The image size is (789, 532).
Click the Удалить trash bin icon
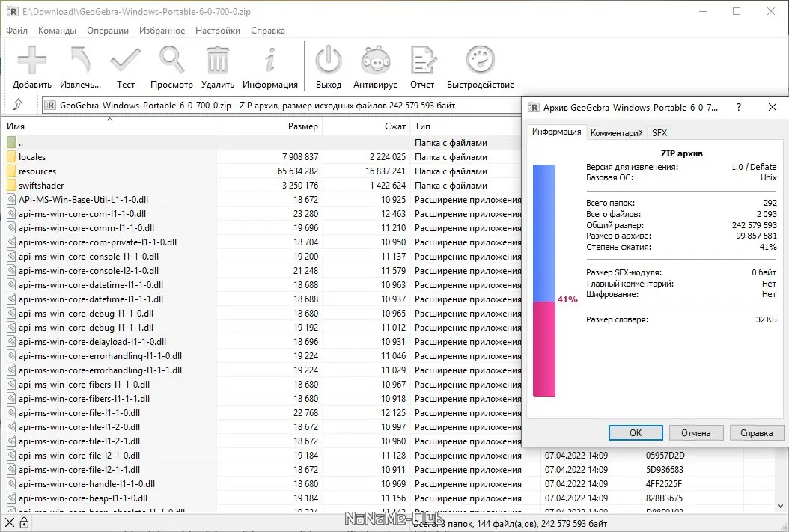[x=217, y=61]
